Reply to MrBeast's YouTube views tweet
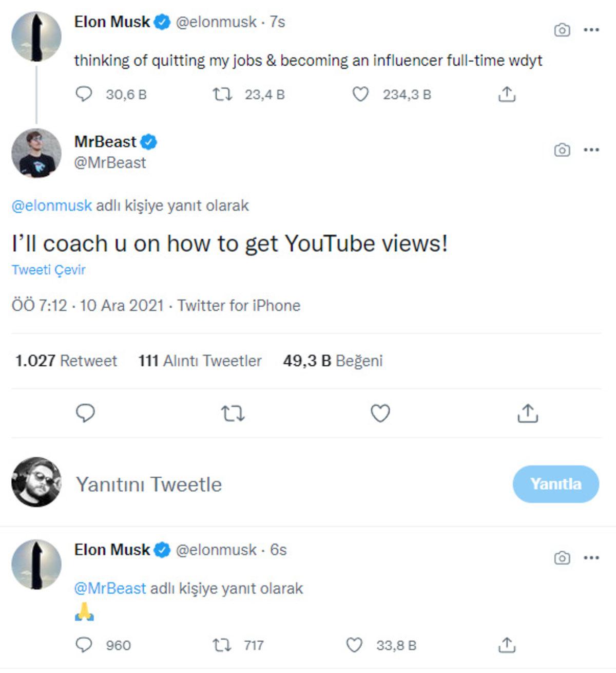This screenshot has width=616, height=673. coord(85,413)
